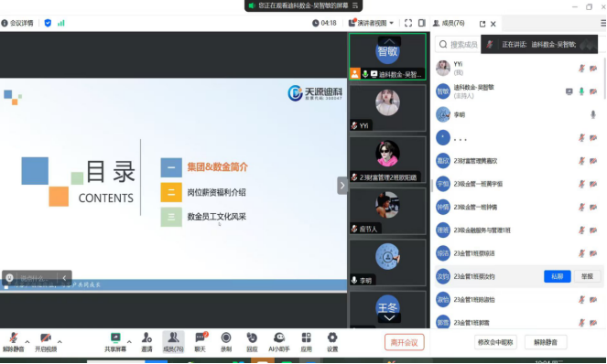Toggle 解除静音 microphone button
Viewport: 607px width, 364px height.
[13, 342]
